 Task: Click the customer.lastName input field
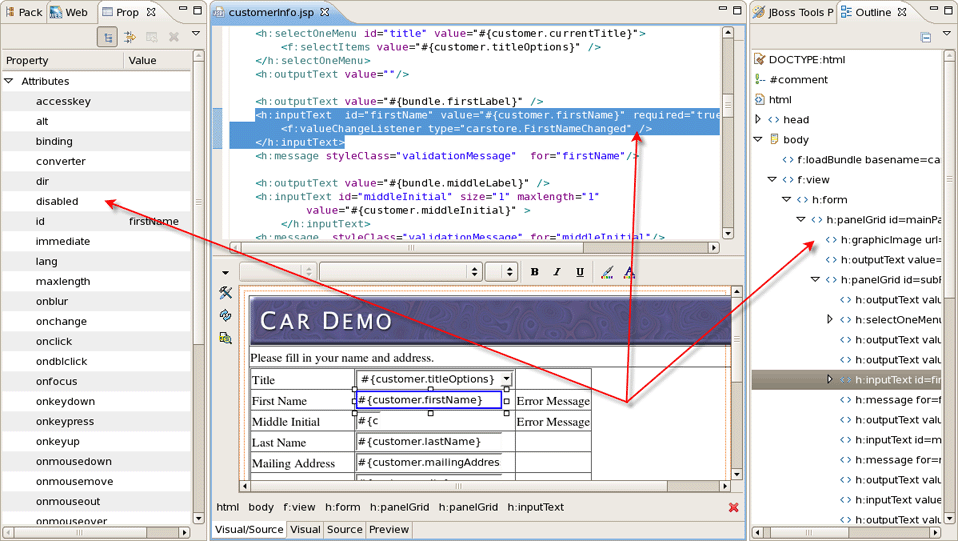click(x=428, y=442)
